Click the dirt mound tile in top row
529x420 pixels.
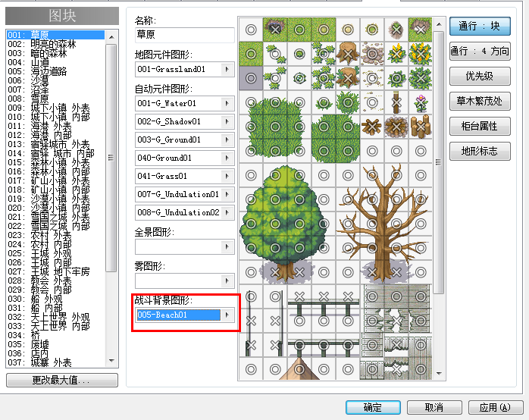point(396,30)
